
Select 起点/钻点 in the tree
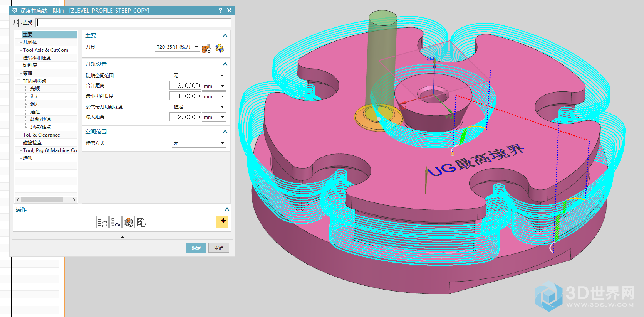(x=41, y=127)
